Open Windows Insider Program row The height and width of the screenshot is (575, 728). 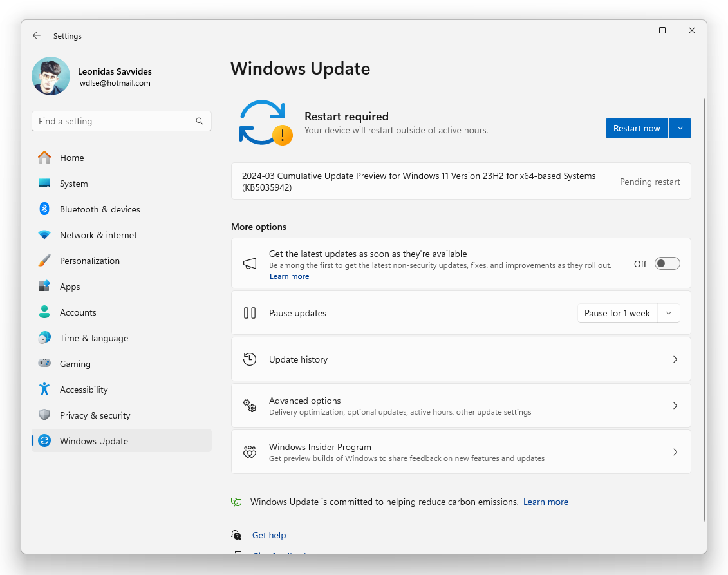461,452
